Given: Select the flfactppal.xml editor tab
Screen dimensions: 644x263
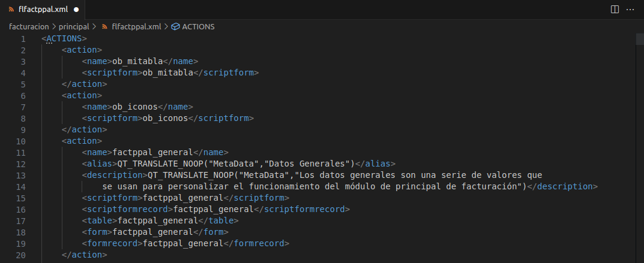Looking at the screenshot, I should [x=43, y=10].
